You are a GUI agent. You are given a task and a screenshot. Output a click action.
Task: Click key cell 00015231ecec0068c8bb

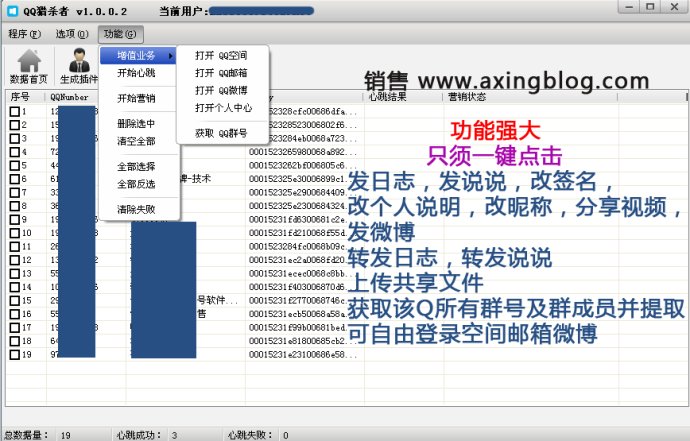[303, 273]
